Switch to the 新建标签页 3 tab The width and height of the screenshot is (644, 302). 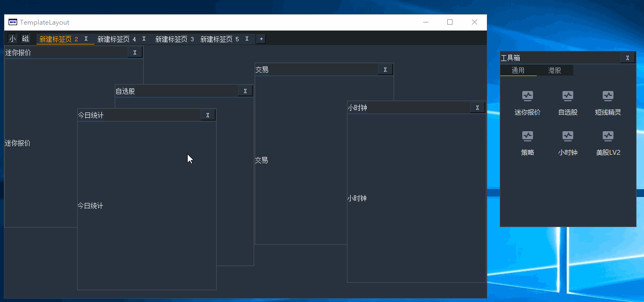pos(175,39)
